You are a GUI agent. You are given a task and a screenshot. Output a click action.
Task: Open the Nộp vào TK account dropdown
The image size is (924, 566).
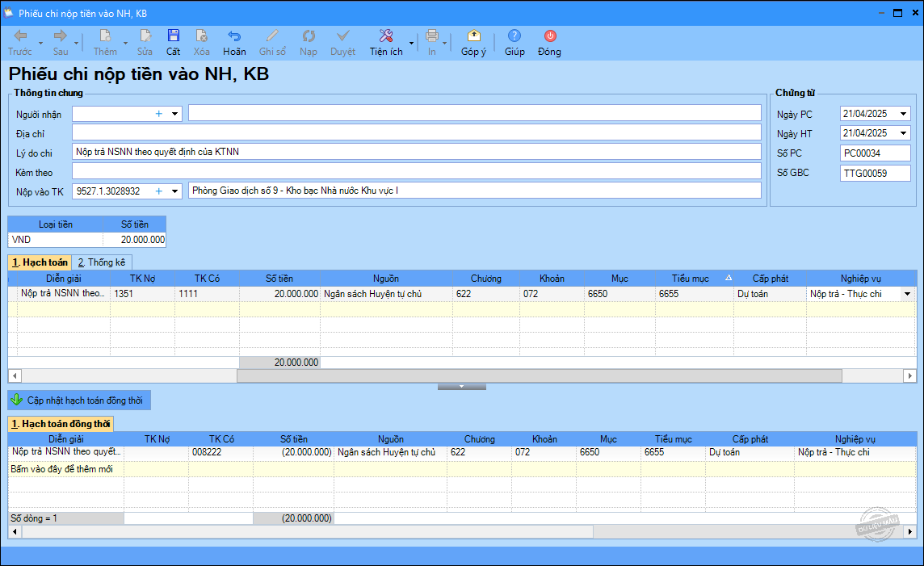(175, 191)
